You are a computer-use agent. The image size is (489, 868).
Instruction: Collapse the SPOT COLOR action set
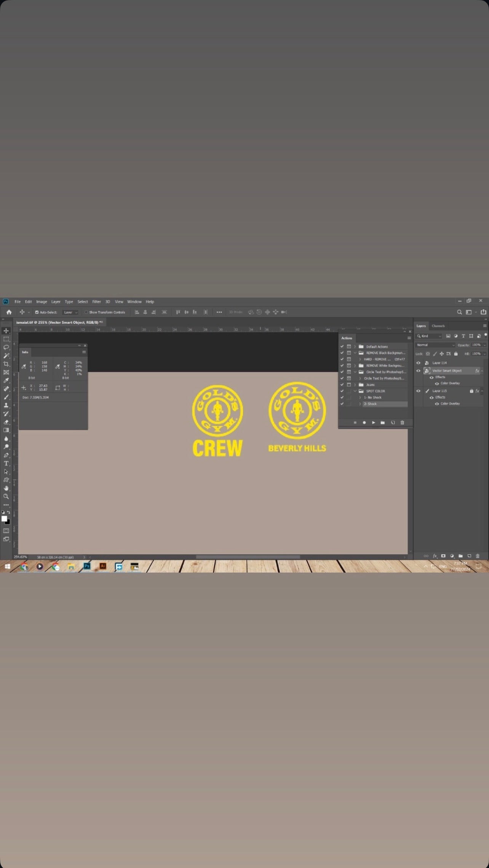[355, 391]
